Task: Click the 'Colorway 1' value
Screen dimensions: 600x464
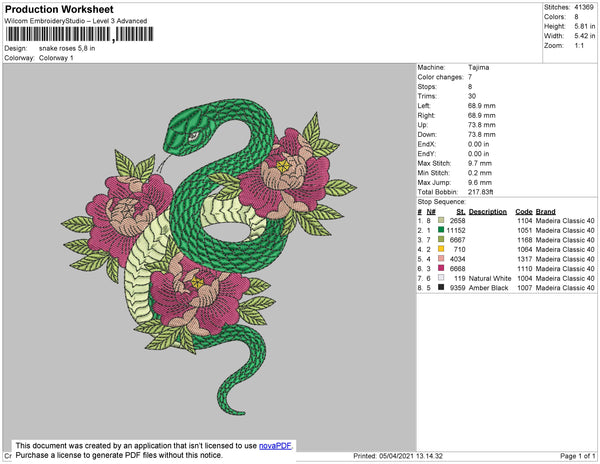Action: click(56, 58)
